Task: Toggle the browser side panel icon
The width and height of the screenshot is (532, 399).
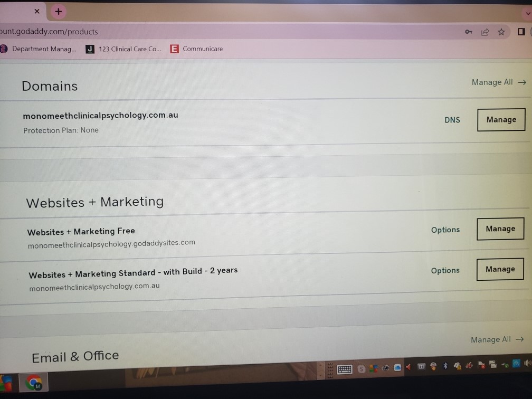Action: [x=521, y=32]
